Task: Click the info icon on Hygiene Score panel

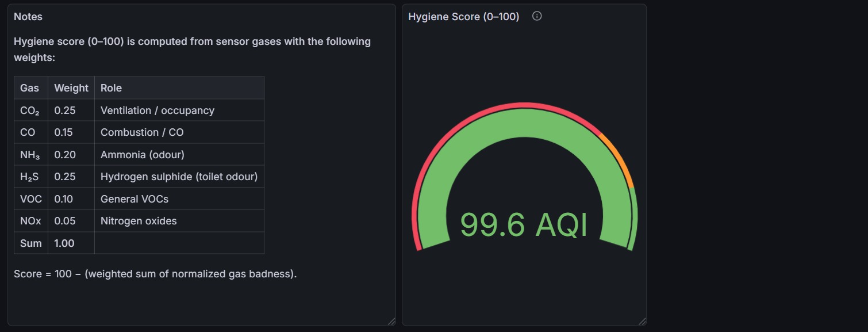Action: (536, 16)
